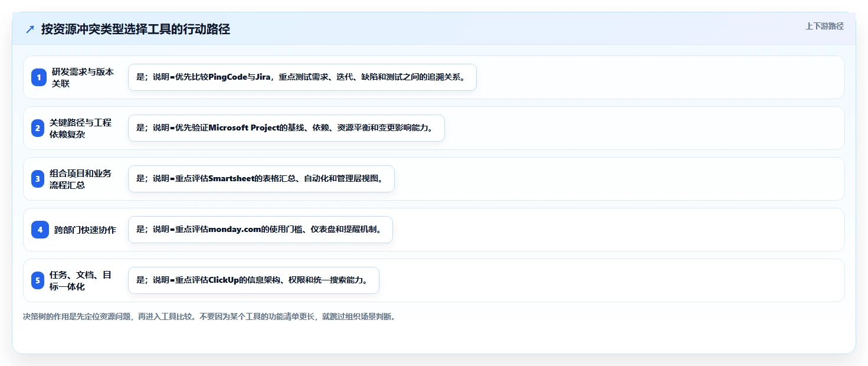The width and height of the screenshot is (868, 366).
Task: Click the PingCode与Jira comparison note box
Action: (302, 77)
